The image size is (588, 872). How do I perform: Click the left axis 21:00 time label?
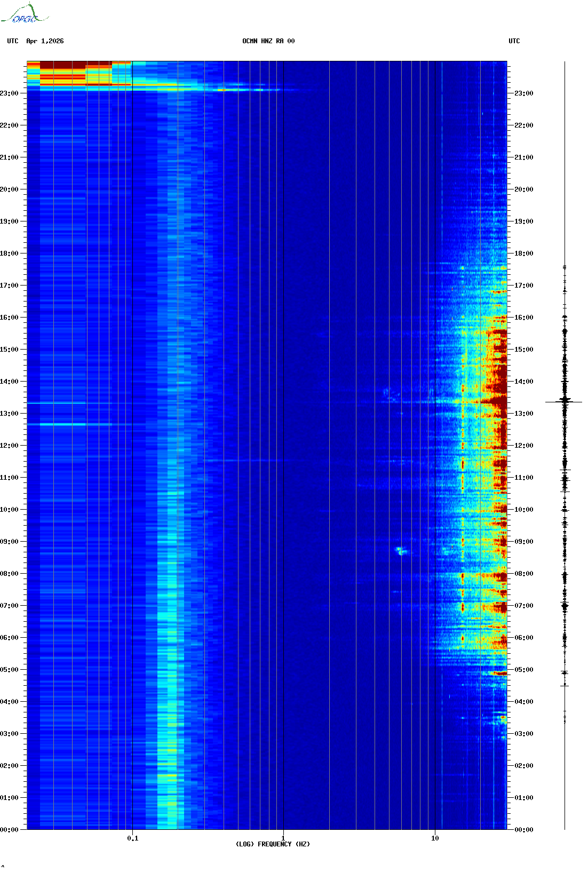[x=9, y=157]
